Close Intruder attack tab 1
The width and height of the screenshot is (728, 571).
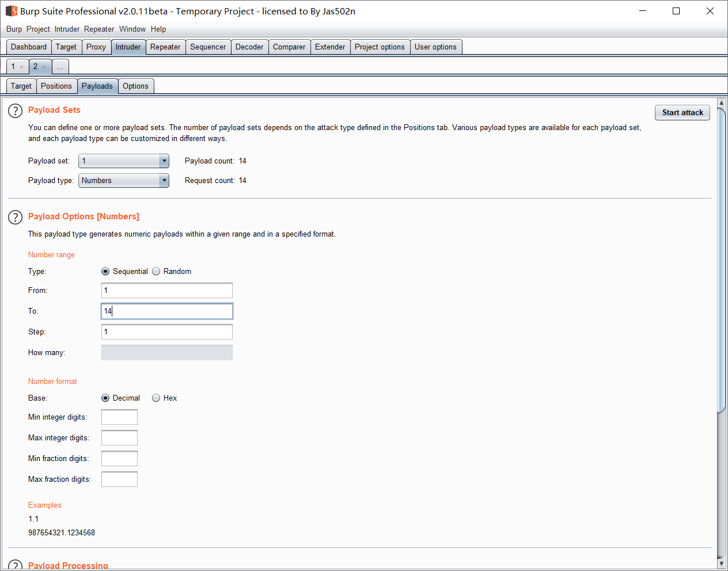[22, 67]
